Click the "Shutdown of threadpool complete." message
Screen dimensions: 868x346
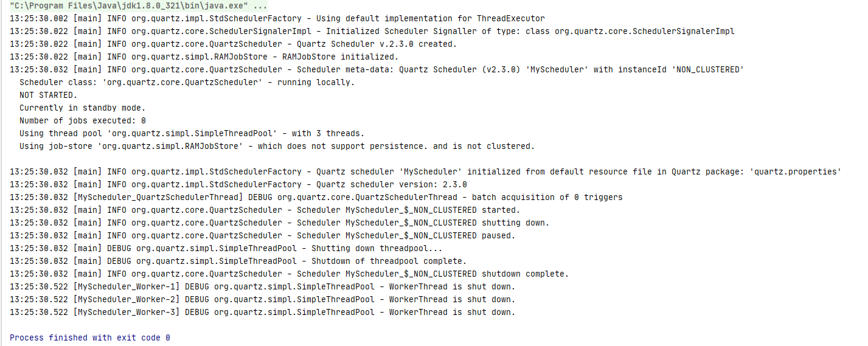coord(389,261)
